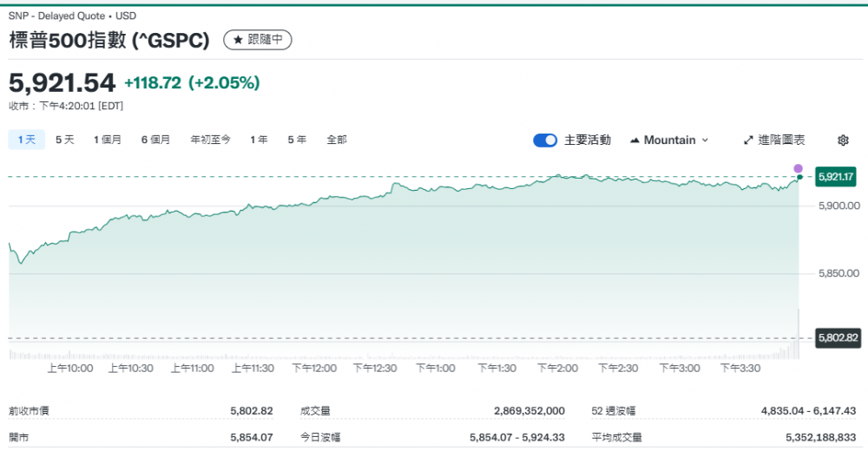
Task: Click the 跟隨中 following button
Action: pyautogui.click(x=258, y=40)
